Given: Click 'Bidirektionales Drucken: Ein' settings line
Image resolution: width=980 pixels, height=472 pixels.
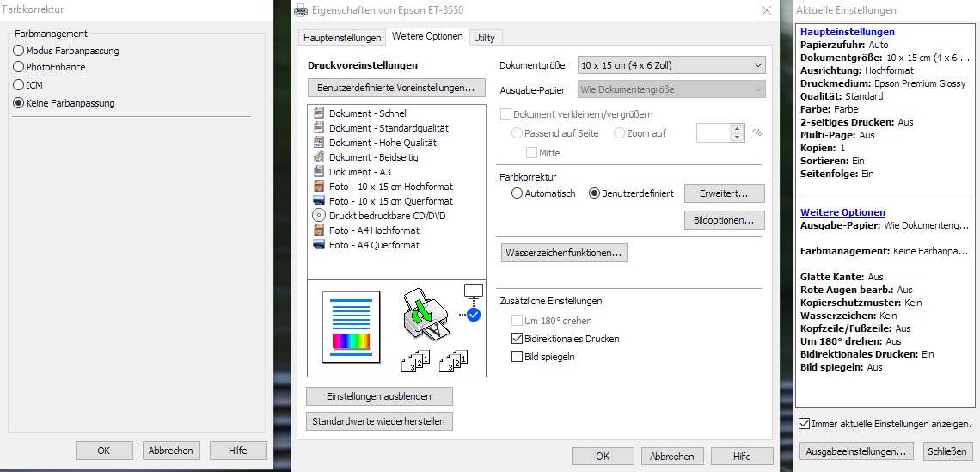Looking at the screenshot, I should [867, 354].
